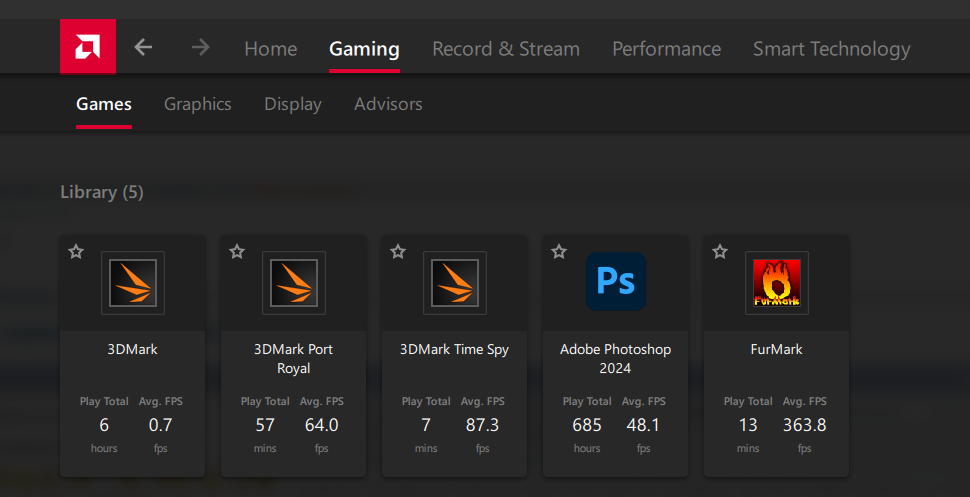Open the 3DMark Time Spy icon
The width and height of the screenshot is (970, 497).
(455, 283)
